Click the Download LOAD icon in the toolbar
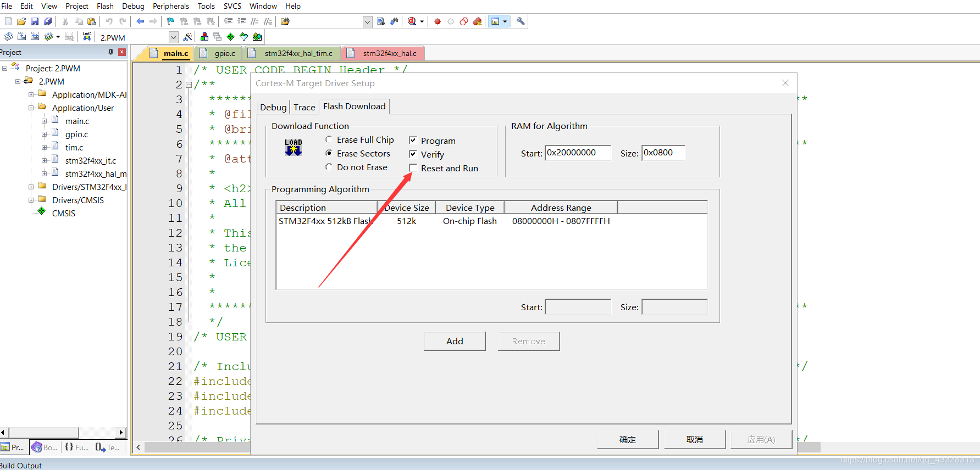Screen dimensions: 980x470 click(x=87, y=37)
